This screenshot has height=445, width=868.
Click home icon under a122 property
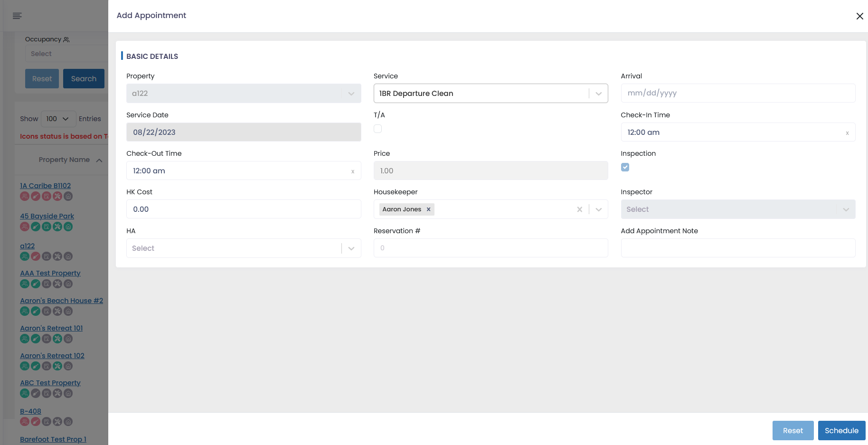point(68,256)
